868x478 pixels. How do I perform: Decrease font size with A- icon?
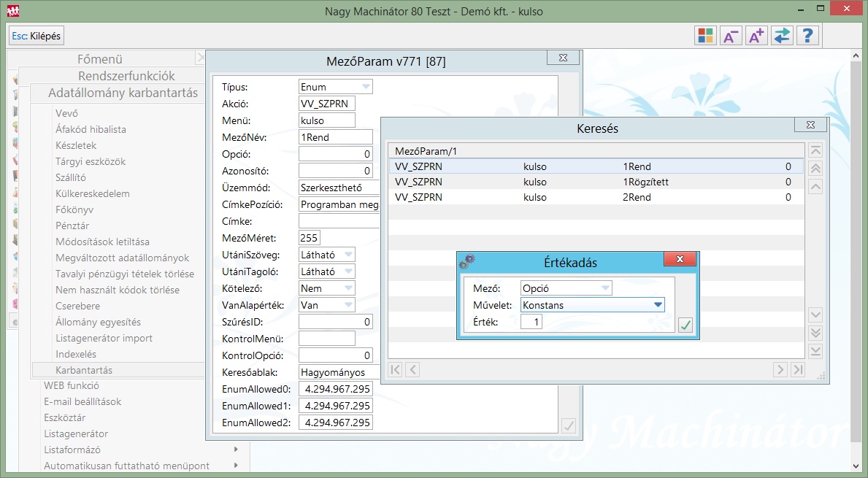(x=730, y=36)
